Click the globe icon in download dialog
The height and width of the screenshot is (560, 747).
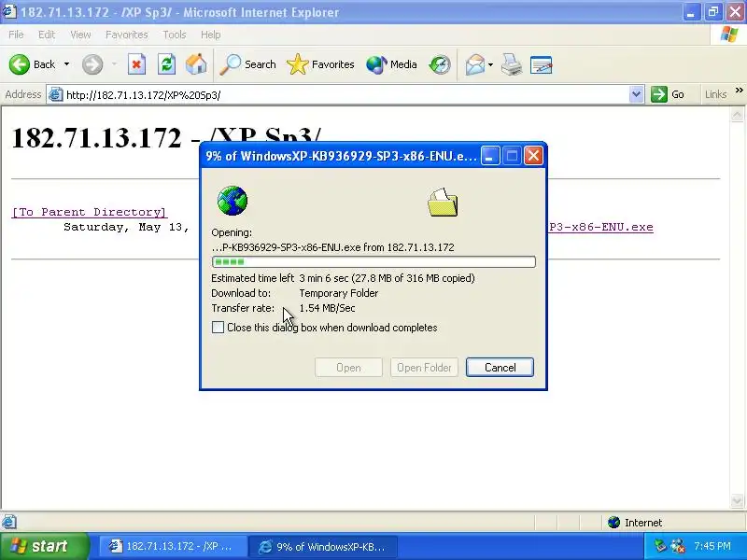click(232, 201)
